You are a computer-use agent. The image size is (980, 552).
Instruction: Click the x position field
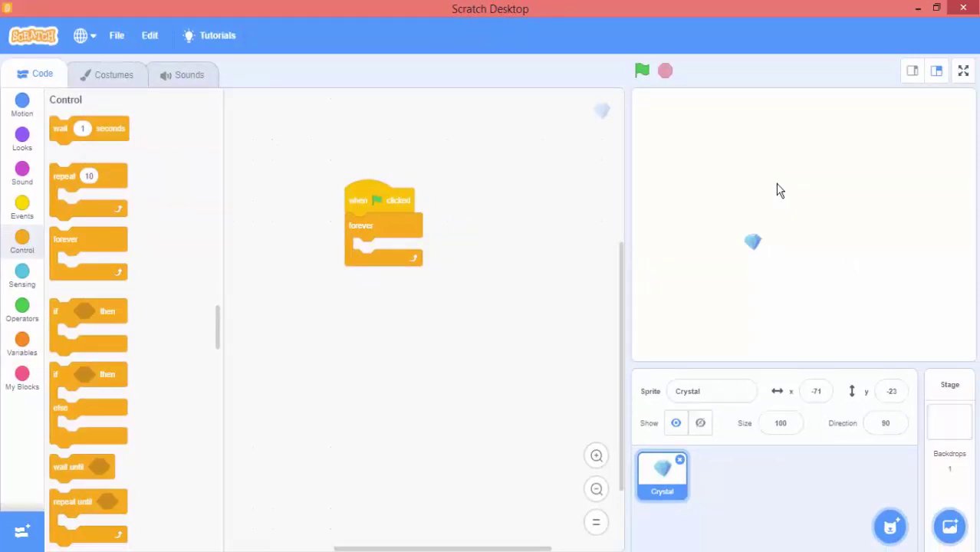point(816,391)
